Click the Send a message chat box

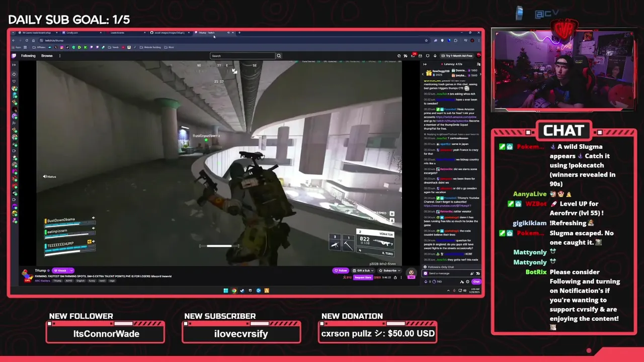click(451, 274)
